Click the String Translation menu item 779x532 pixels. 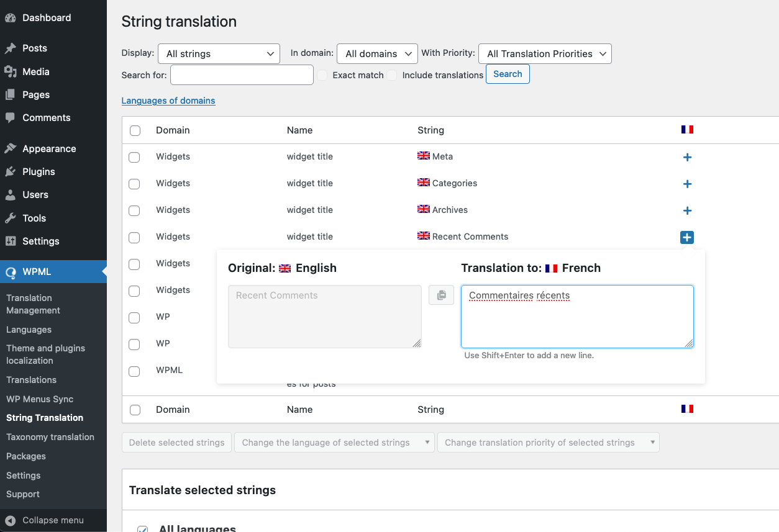pyautogui.click(x=45, y=418)
